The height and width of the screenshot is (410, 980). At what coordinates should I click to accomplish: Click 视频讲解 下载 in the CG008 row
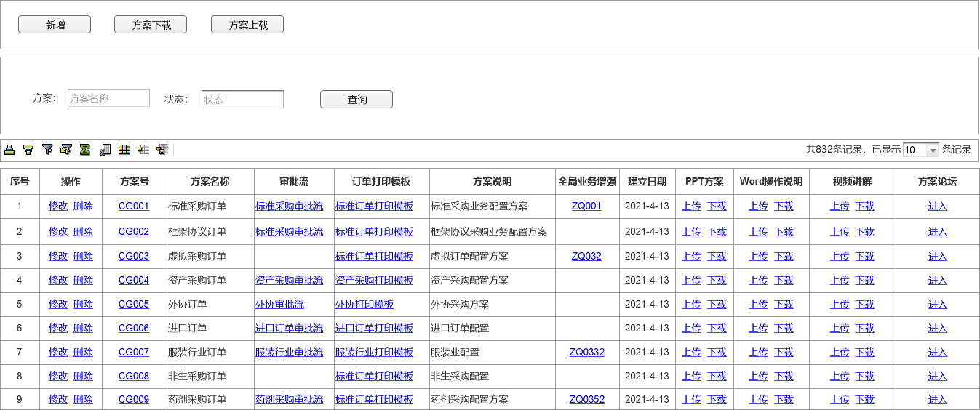click(x=864, y=377)
